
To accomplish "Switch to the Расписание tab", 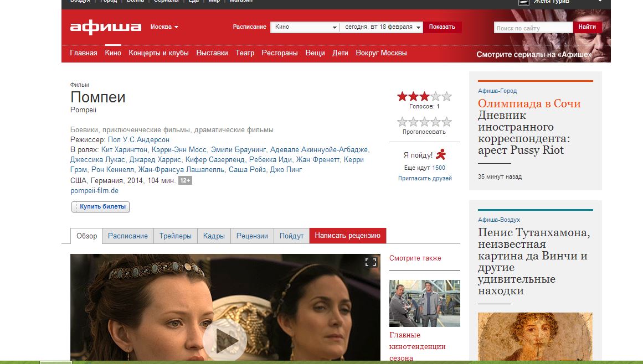I will 127,236.
